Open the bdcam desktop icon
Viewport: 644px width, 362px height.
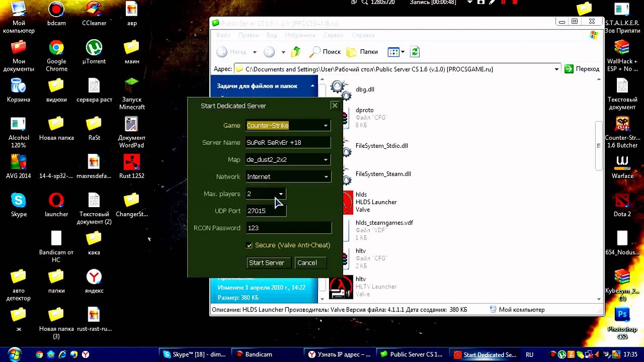click(56, 14)
